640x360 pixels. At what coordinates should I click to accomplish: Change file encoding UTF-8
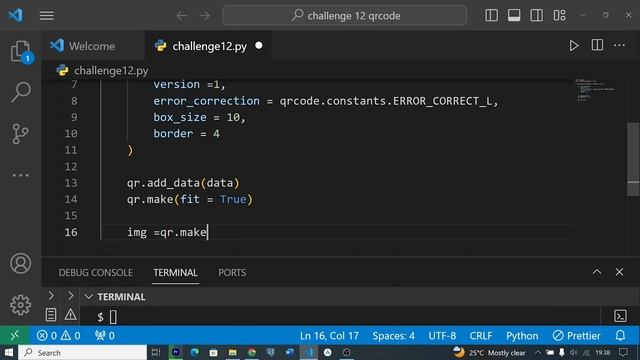pos(442,336)
